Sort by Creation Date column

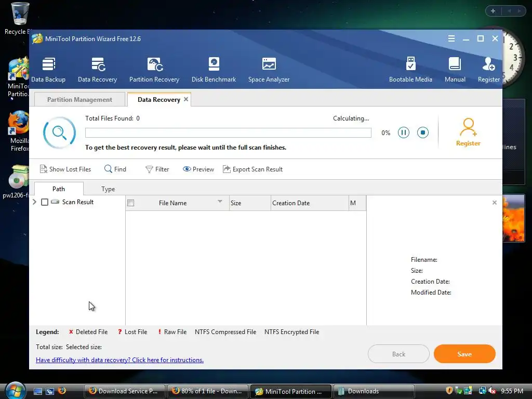tap(310, 203)
